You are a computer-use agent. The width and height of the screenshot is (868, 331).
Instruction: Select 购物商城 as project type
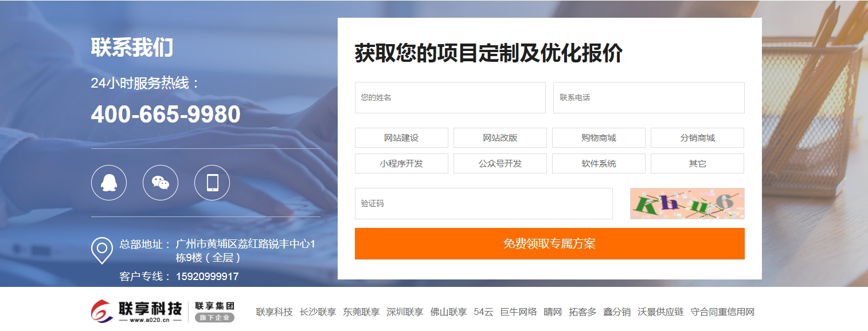pyautogui.click(x=599, y=138)
